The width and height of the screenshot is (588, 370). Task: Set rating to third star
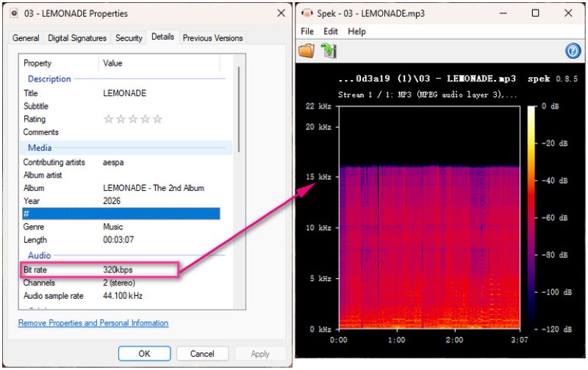tap(133, 119)
